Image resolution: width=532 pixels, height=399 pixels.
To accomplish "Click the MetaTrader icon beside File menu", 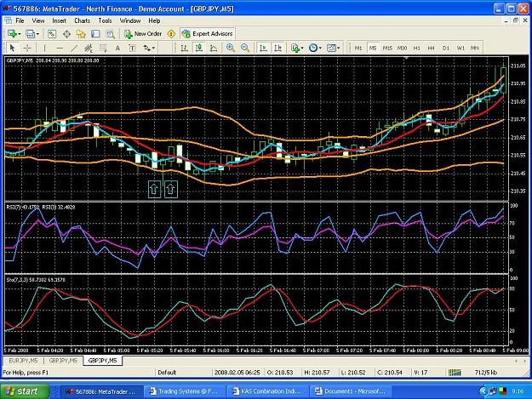I will coord(9,20).
